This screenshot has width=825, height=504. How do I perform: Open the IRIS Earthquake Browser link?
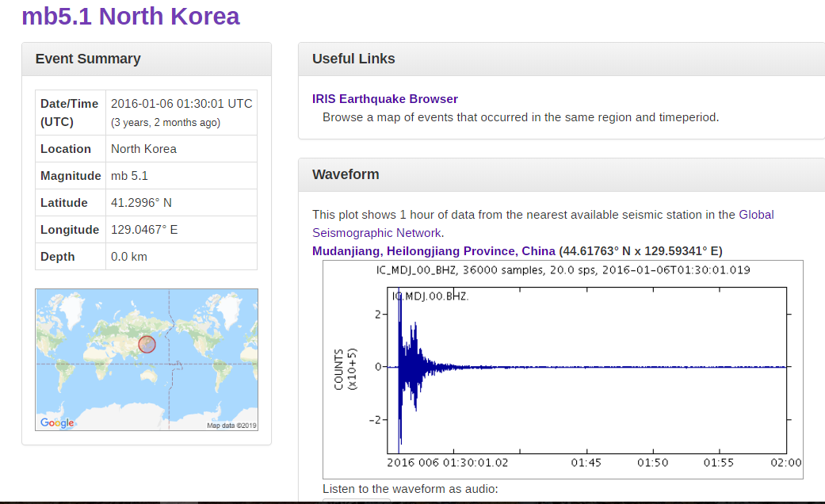384,99
